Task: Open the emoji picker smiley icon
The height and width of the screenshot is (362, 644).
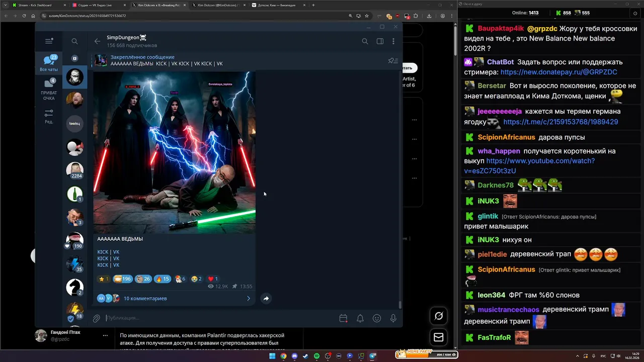Action: coord(377,318)
